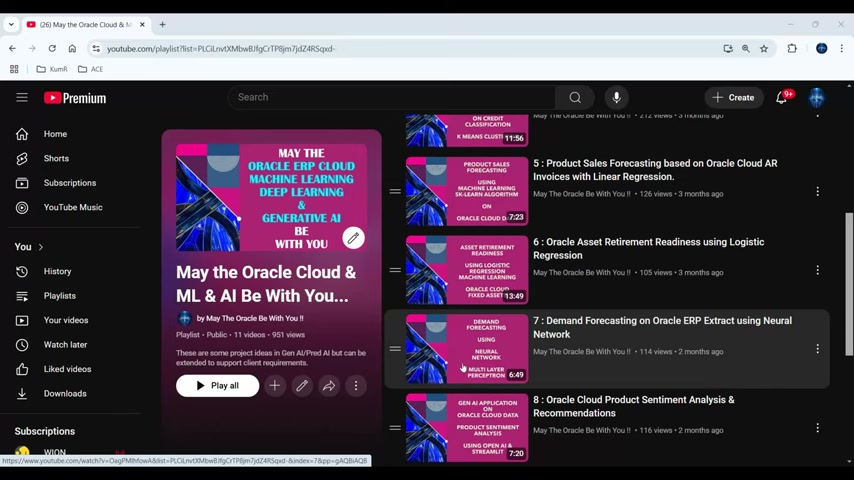The height and width of the screenshot is (480, 854).
Task: Open tab search dropdown arrow
Action: coord(11,25)
